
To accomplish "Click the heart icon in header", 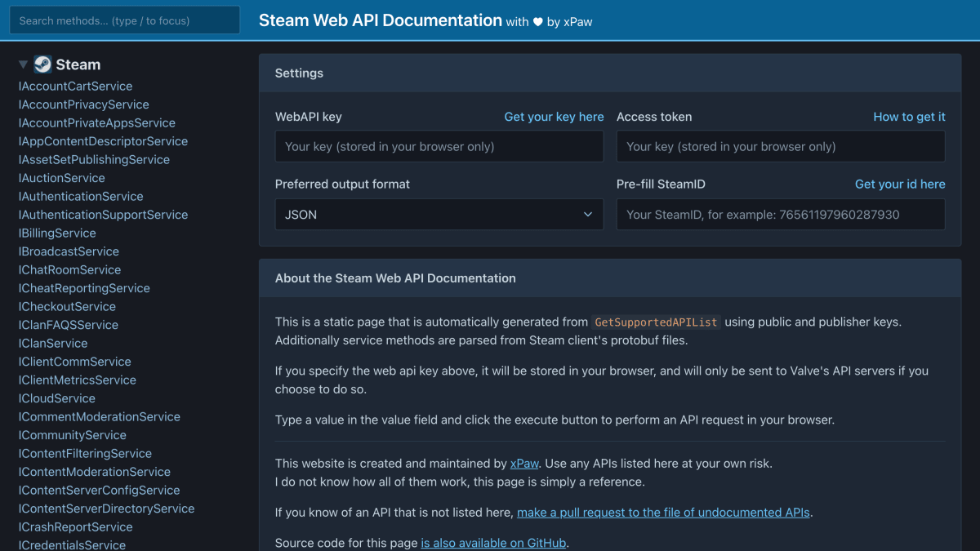I will tap(538, 22).
